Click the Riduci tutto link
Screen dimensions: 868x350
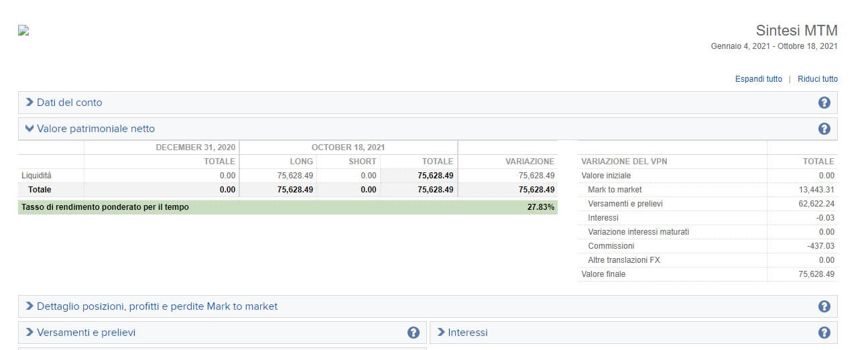tap(817, 79)
